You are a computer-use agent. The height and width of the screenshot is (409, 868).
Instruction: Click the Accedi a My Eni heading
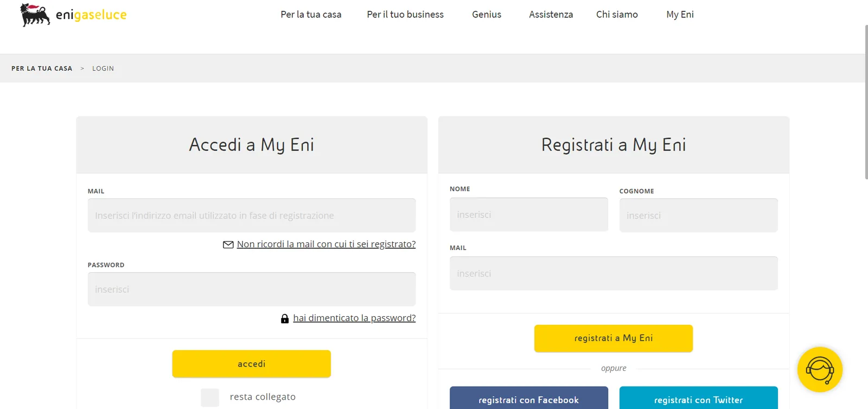coord(252,145)
